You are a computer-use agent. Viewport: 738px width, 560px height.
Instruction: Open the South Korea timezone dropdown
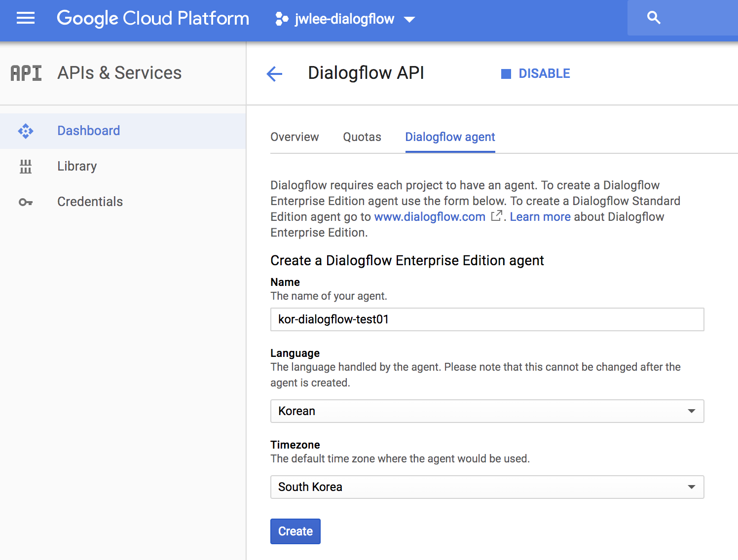[x=487, y=487]
